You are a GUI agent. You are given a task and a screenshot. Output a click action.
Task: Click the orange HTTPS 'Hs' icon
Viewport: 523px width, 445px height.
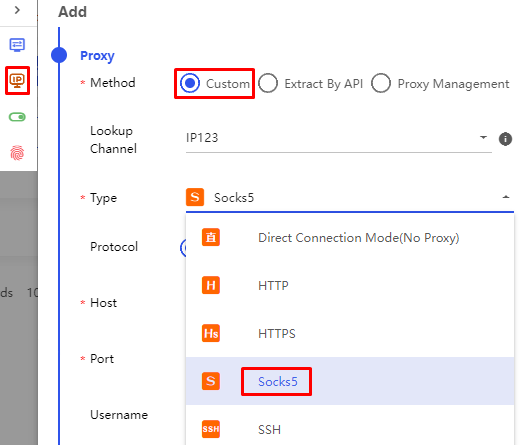pos(211,333)
